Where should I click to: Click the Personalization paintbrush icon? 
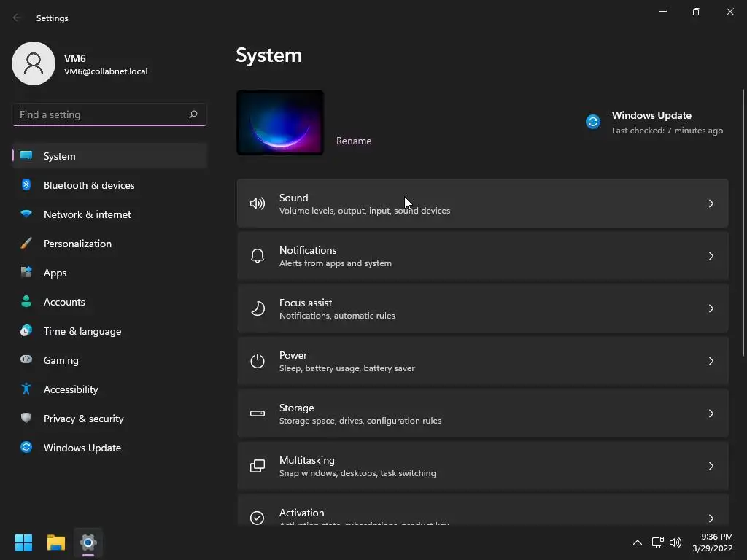coord(26,244)
